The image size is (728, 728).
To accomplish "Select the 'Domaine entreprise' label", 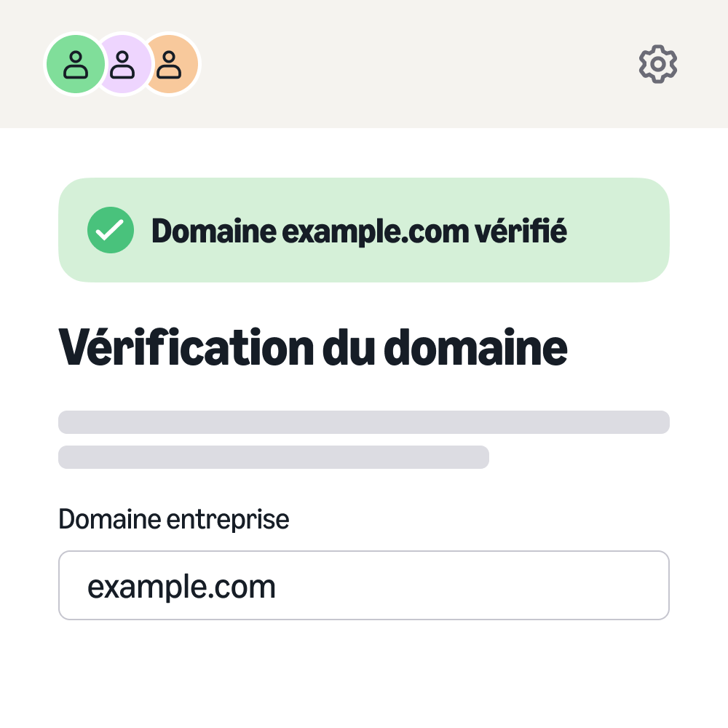I will click(173, 519).
